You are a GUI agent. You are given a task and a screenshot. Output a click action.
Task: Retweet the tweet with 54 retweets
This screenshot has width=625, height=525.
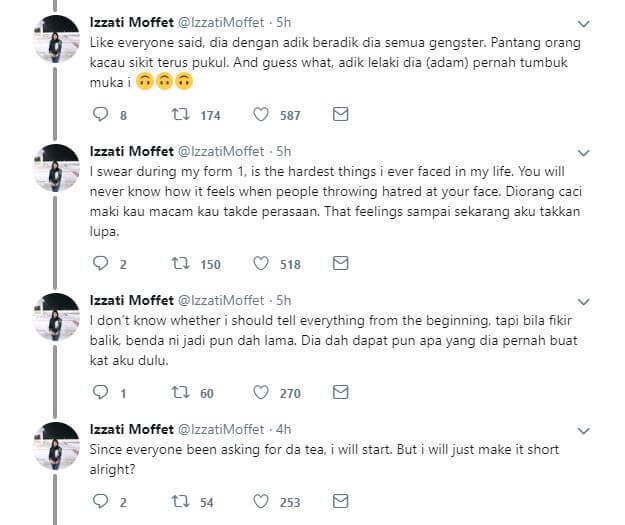click(x=183, y=501)
